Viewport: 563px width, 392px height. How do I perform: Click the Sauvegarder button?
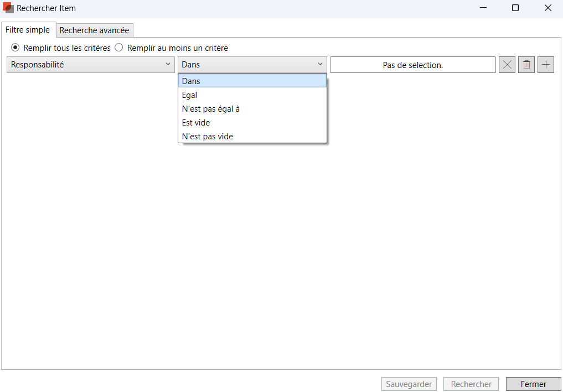[x=409, y=384]
